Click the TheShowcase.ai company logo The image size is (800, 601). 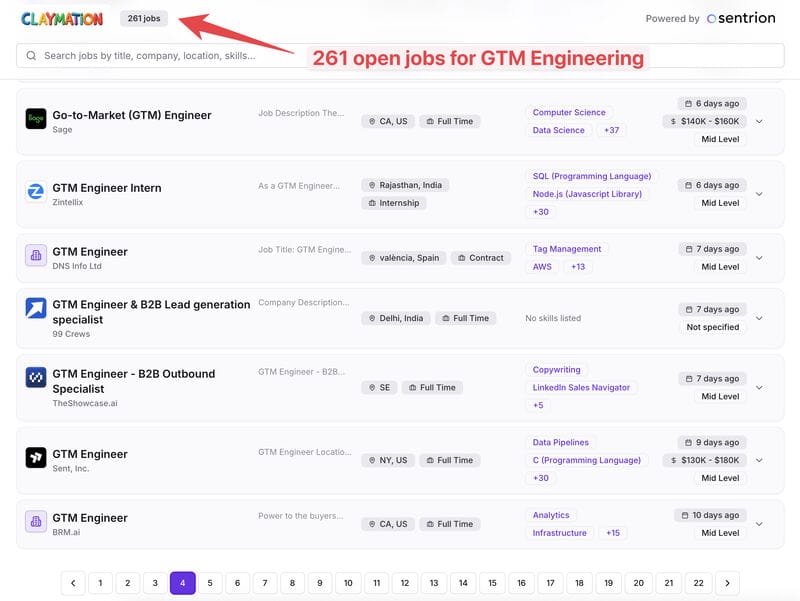click(36, 378)
